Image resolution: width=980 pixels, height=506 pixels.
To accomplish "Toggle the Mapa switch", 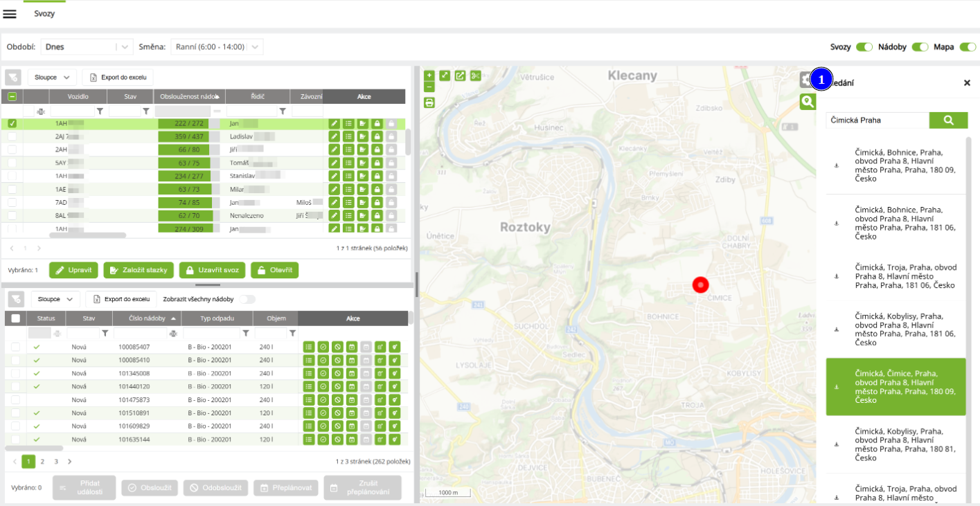I will [967, 47].
